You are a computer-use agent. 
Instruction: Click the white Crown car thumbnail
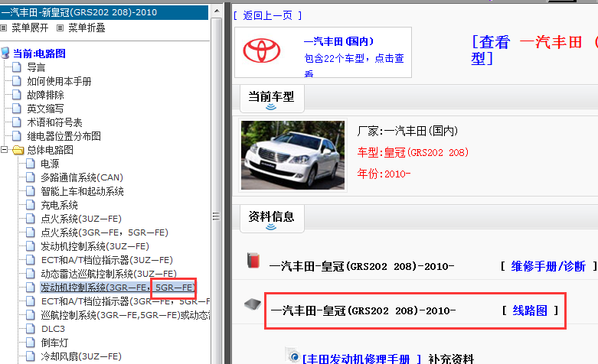coord(293,155)
